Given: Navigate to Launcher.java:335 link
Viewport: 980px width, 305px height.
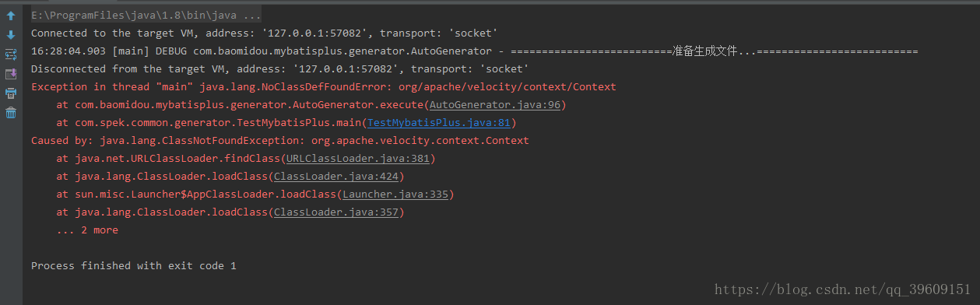Looking at the screenshot, I should 395,195.
